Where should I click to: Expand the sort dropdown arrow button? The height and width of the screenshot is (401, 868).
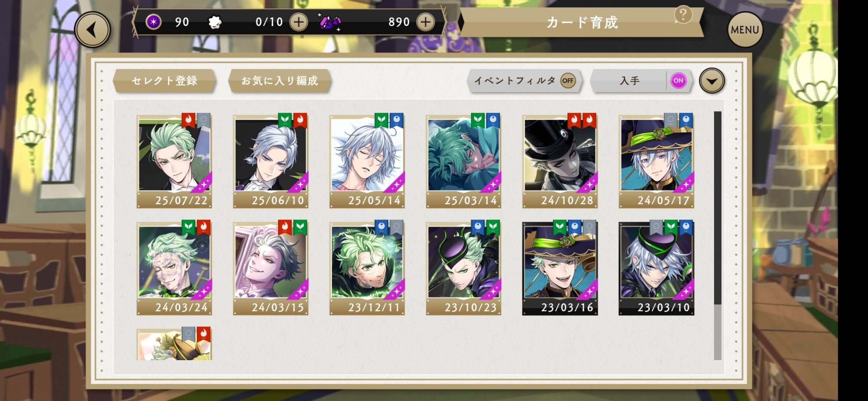point(712,81)
